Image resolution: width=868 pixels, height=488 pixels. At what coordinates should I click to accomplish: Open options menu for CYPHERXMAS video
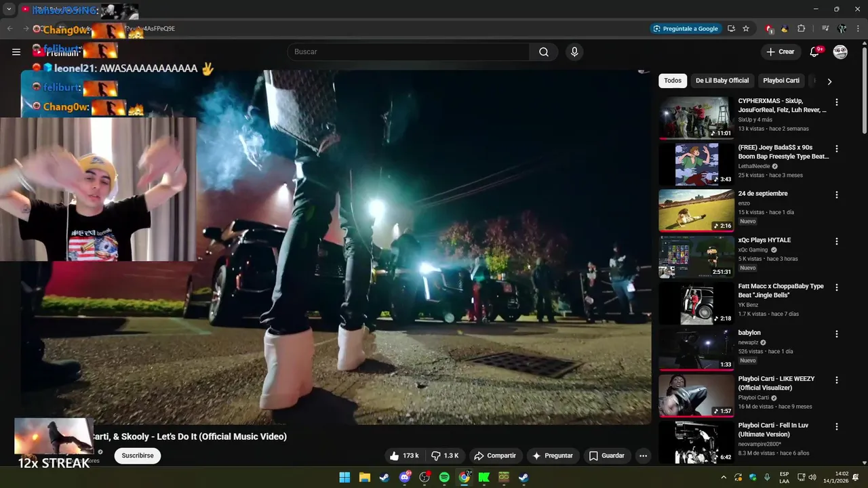click(836, 102)
